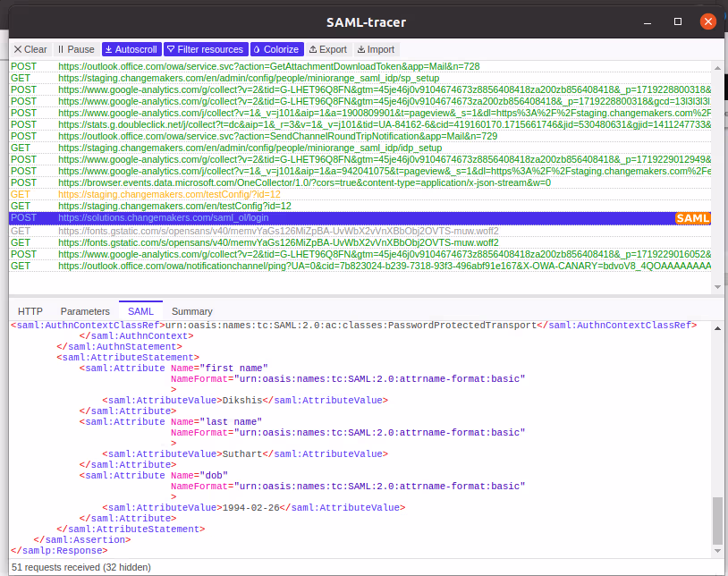Viewport: 728px width, 576px height.
Task: Click the orange SAML badge
Action: tap(693, 218)
